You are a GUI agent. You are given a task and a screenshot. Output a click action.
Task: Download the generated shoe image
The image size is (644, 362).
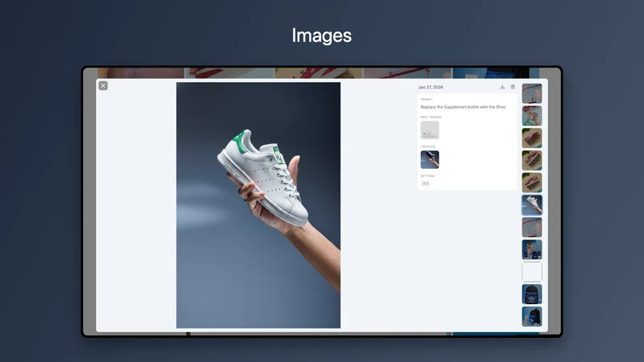(x=502, y=87)
